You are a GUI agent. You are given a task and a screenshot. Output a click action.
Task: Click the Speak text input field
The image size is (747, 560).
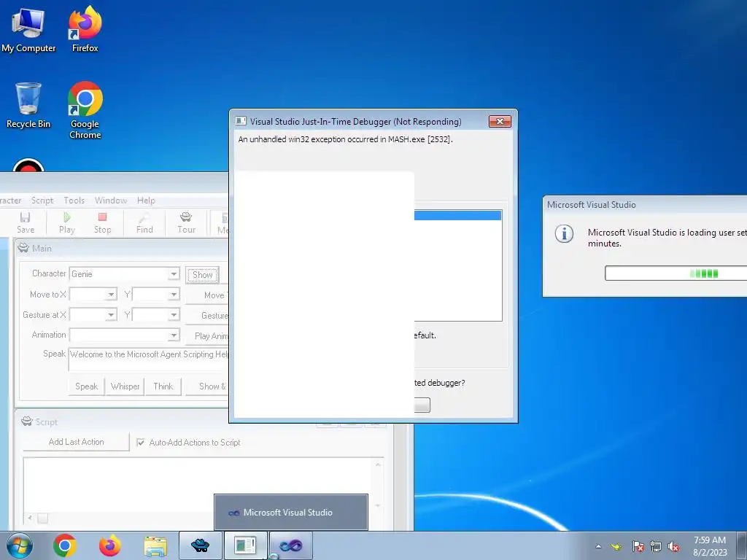(149, 359)
